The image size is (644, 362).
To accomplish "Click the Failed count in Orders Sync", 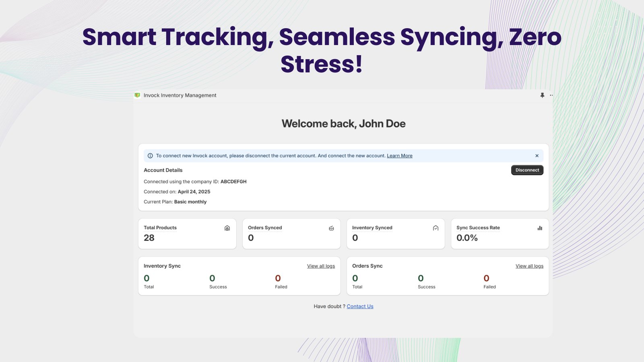I will pos(486,278).
